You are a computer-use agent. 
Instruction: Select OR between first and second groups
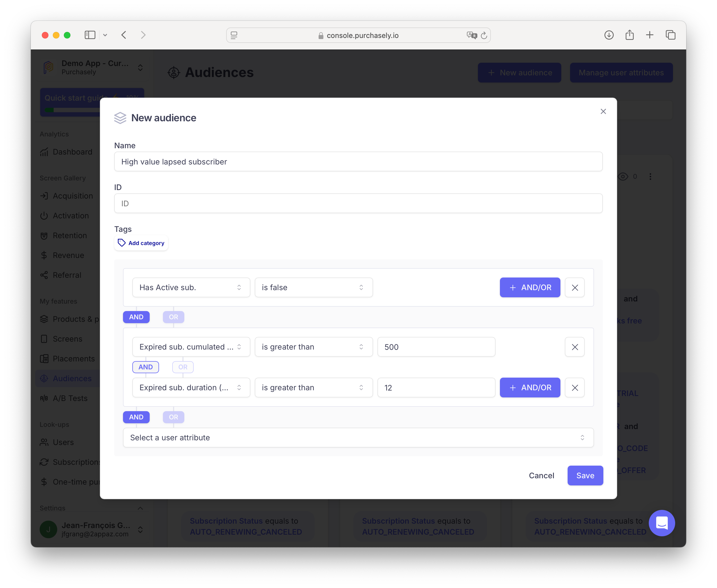174,317
